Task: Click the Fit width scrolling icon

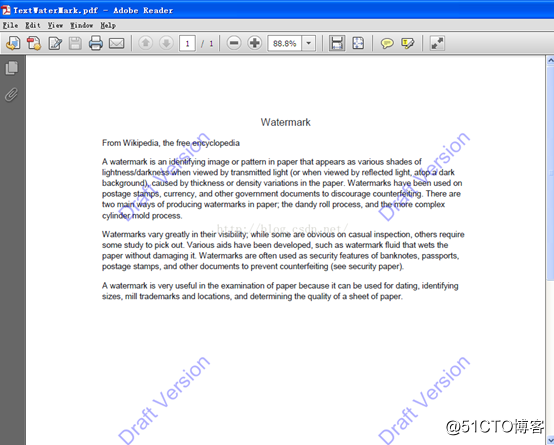Action: (337, 43)
